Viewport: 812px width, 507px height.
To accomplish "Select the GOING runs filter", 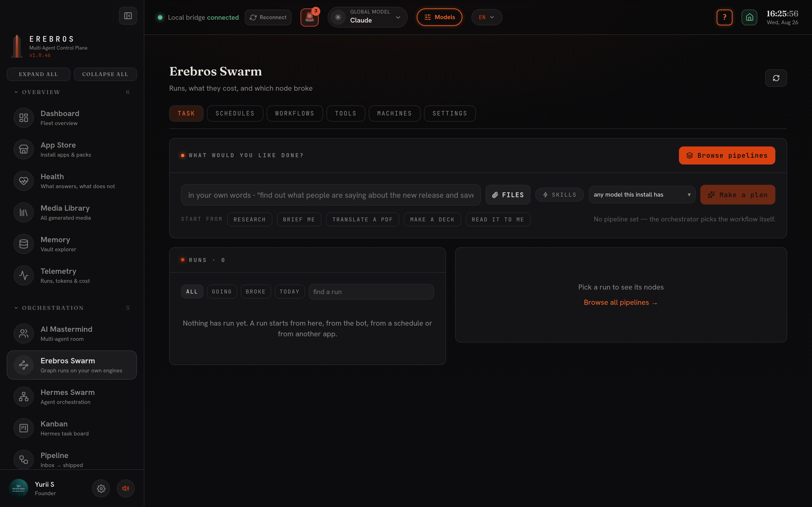I will tap(222, 292).
